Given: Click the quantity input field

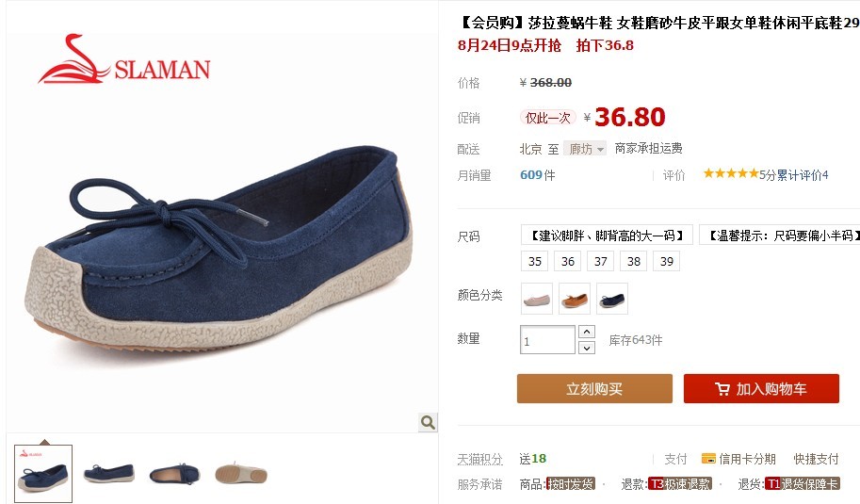Looking at the screenshot, I should (547, 340).
